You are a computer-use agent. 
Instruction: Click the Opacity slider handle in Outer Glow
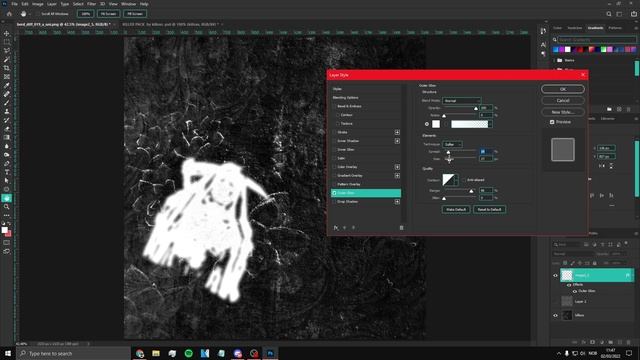[476, 108]
